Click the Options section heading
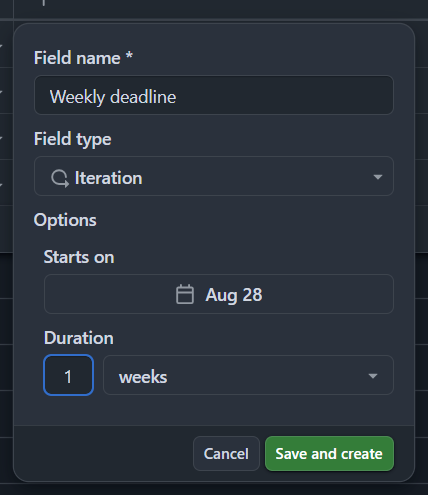 [65, 220]
